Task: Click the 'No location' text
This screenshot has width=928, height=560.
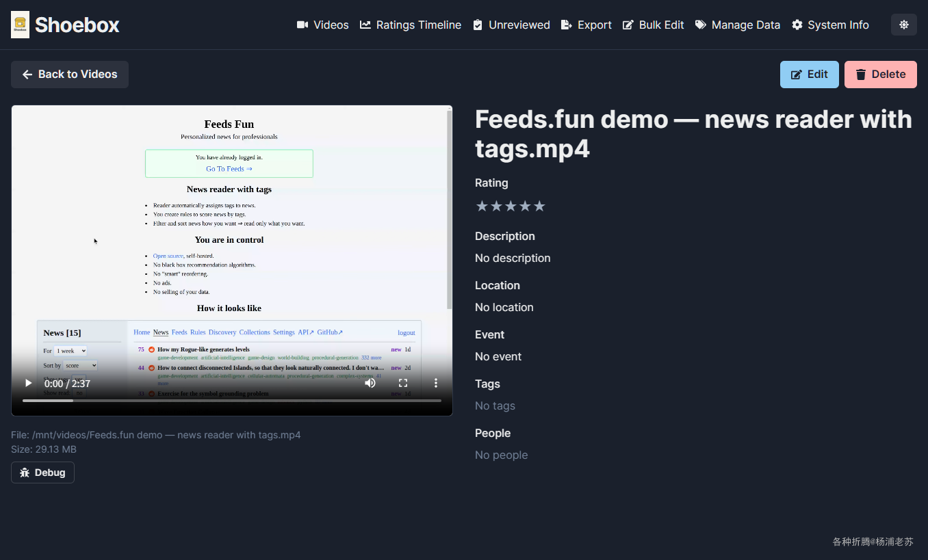Action: [x=504, y=307]
